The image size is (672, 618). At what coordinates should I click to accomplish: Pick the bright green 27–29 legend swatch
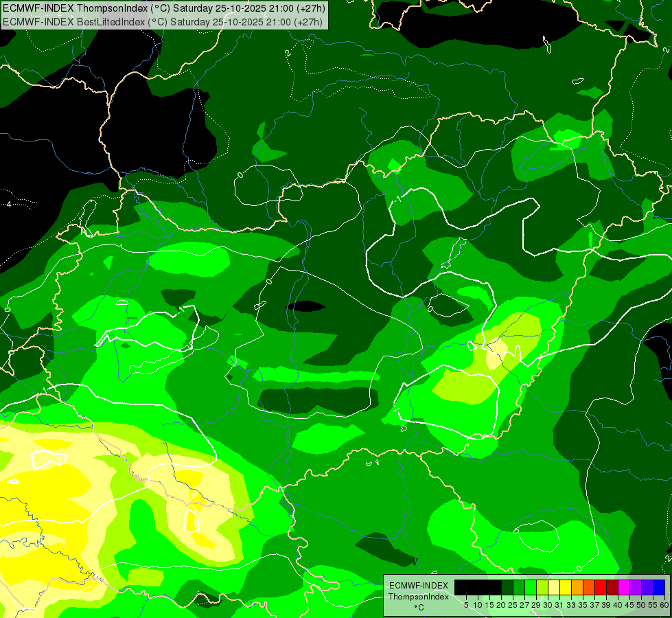pyautogui.click(x=531, y=587)
